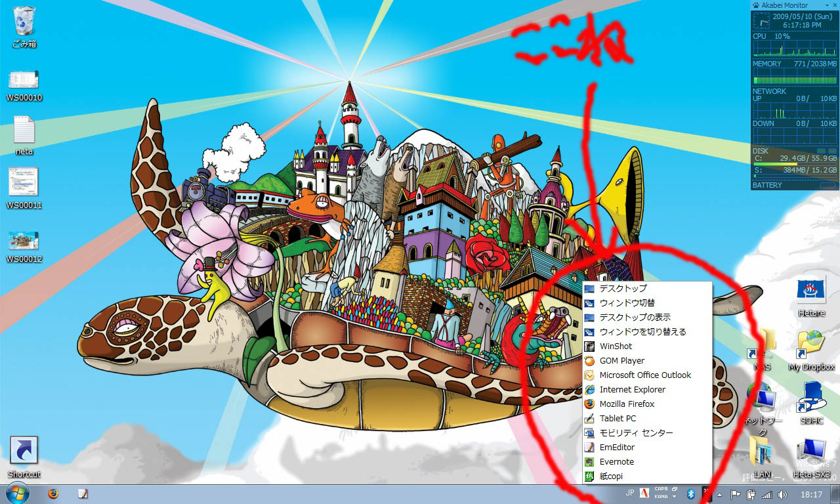Click the C: disk usage bar
Viewport: 840px width, 504px height.
795,164
